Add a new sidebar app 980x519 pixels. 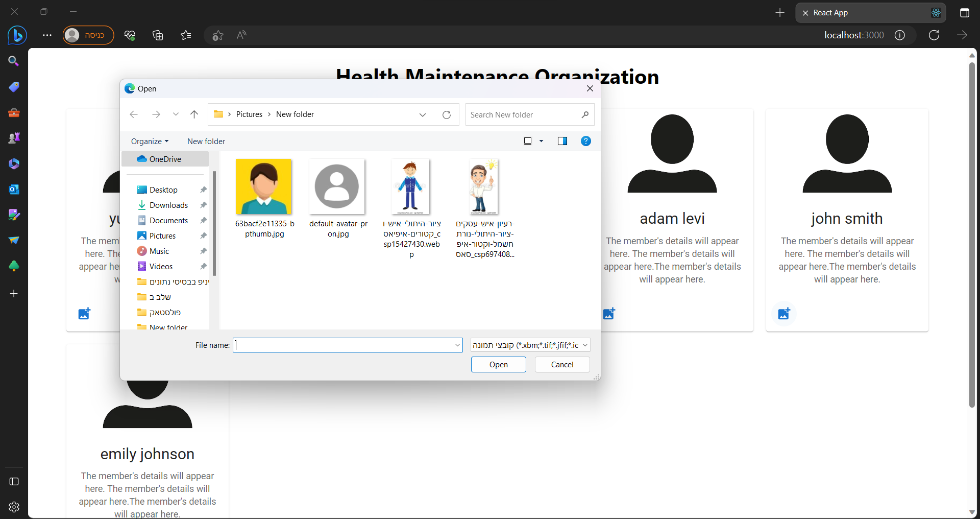pyautogui.click(x=14, y=294)
